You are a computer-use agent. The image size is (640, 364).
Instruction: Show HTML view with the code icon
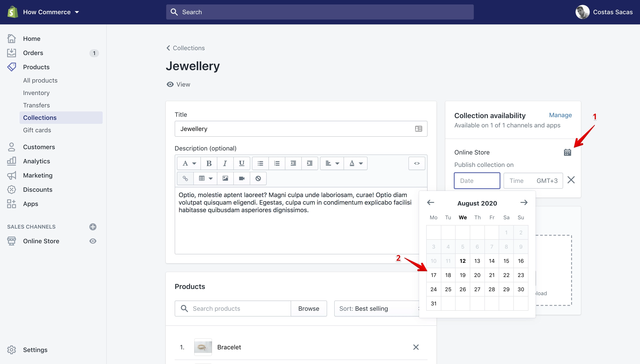pos(417,163)
